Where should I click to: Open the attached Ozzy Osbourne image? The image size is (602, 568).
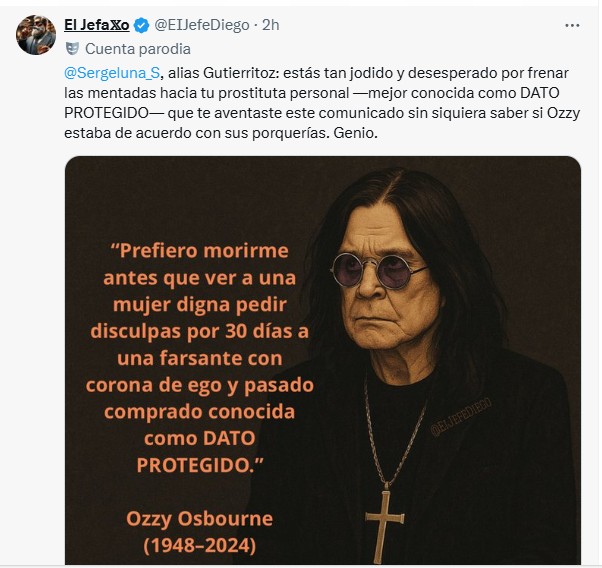(323, 360)
